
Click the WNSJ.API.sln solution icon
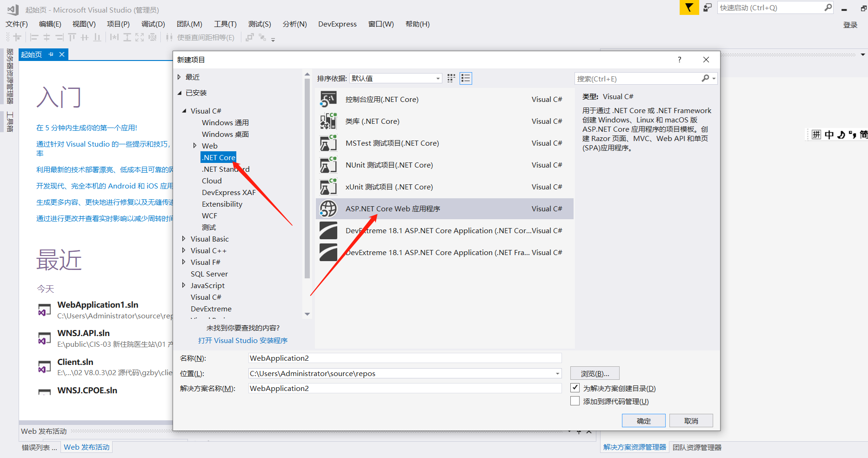[45, 338]
